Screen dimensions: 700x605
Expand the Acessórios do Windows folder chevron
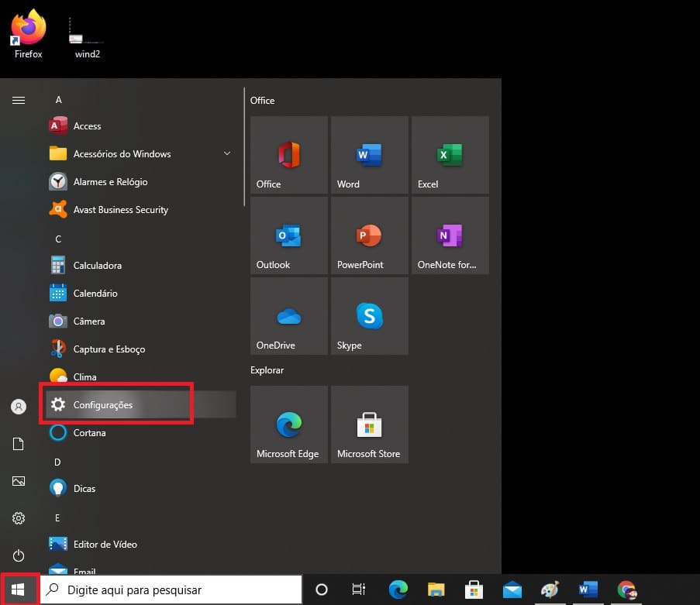coord(227,153)
